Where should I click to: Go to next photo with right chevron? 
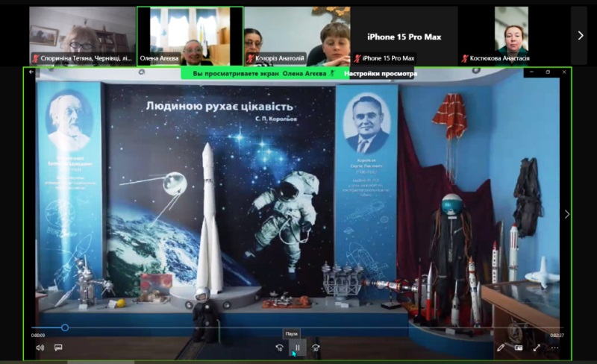point(566,214)
